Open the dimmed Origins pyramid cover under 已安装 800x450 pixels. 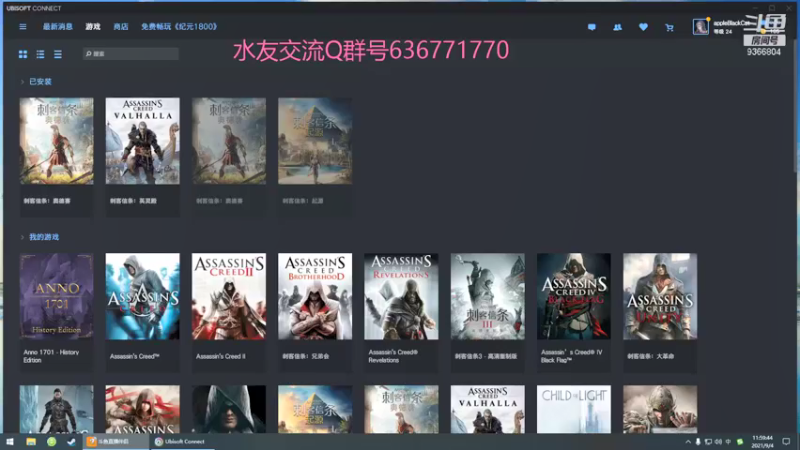315,141
